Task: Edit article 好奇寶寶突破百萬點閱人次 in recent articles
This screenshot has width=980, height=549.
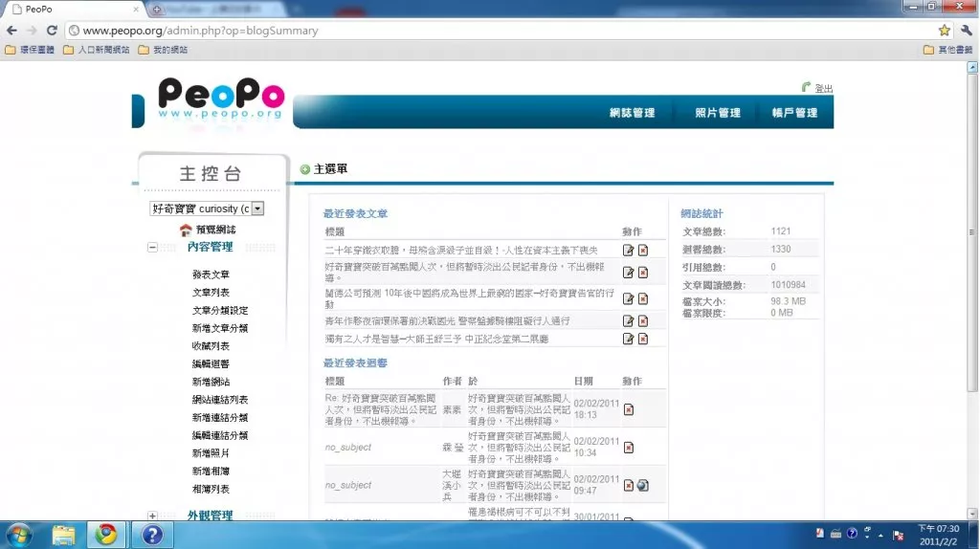Action: (628, 273)
